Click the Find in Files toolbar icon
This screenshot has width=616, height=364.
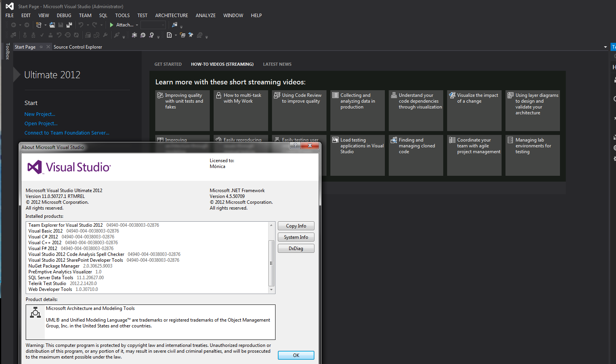click(175, 25)
